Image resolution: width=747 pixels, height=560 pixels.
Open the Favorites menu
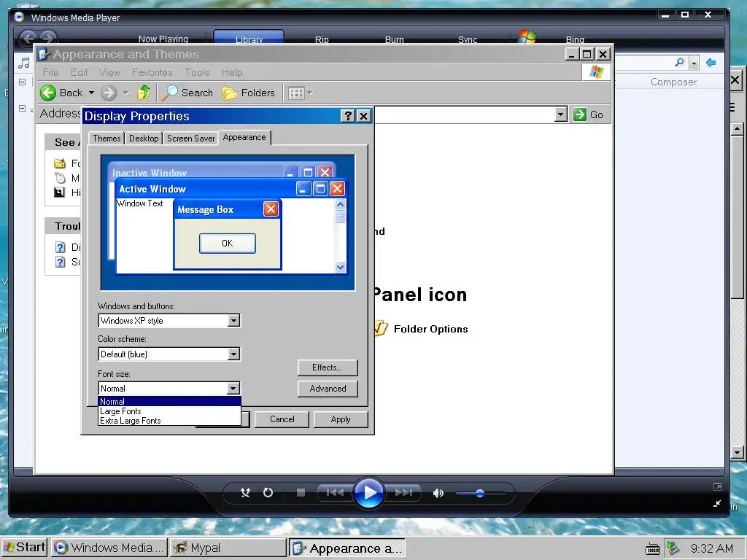[x=152, y=72]
